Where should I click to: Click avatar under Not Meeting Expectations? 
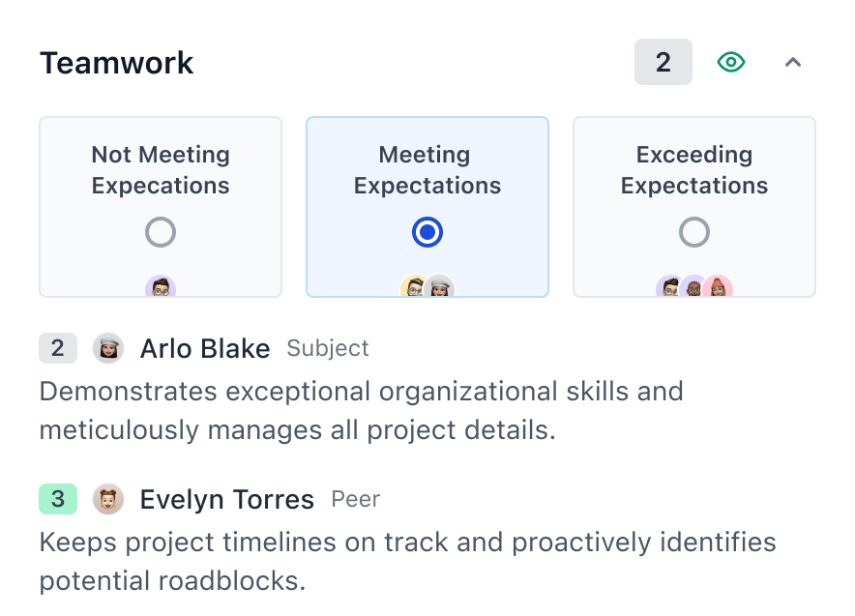161,287
